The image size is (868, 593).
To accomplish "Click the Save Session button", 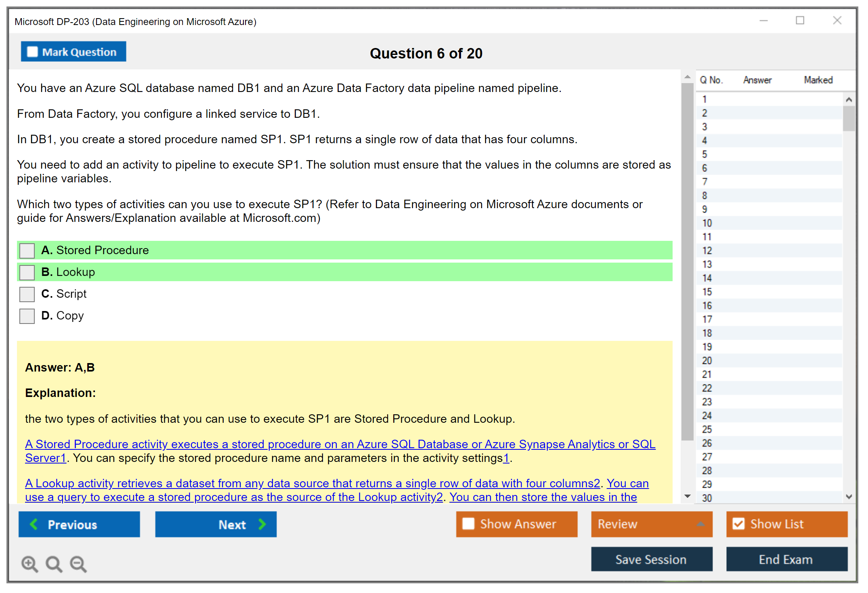I will pos(651,559).
